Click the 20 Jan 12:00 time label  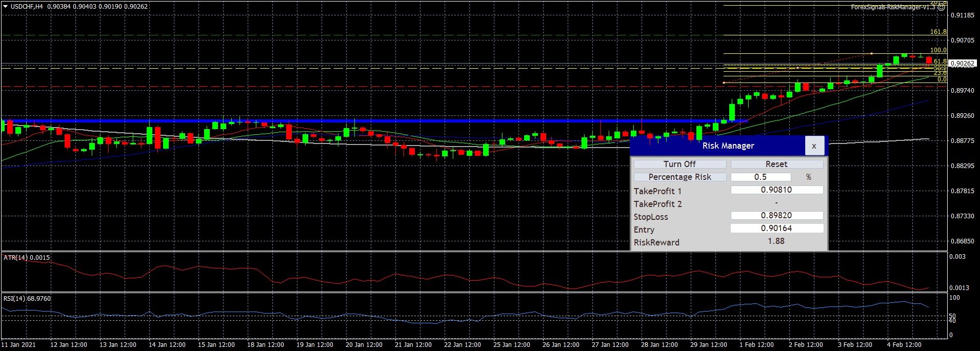pos(364,345)
